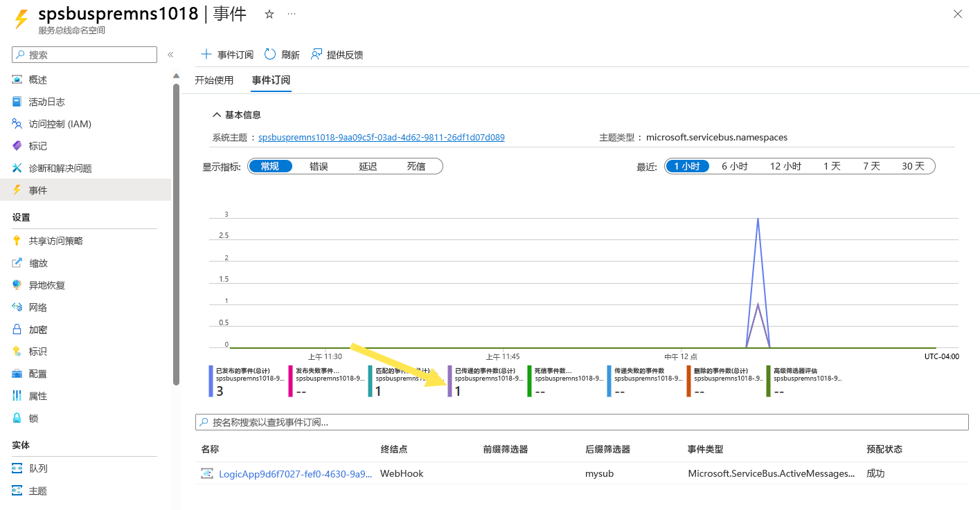Collapse the 基本信息 section chevron

tap(217, 115)
